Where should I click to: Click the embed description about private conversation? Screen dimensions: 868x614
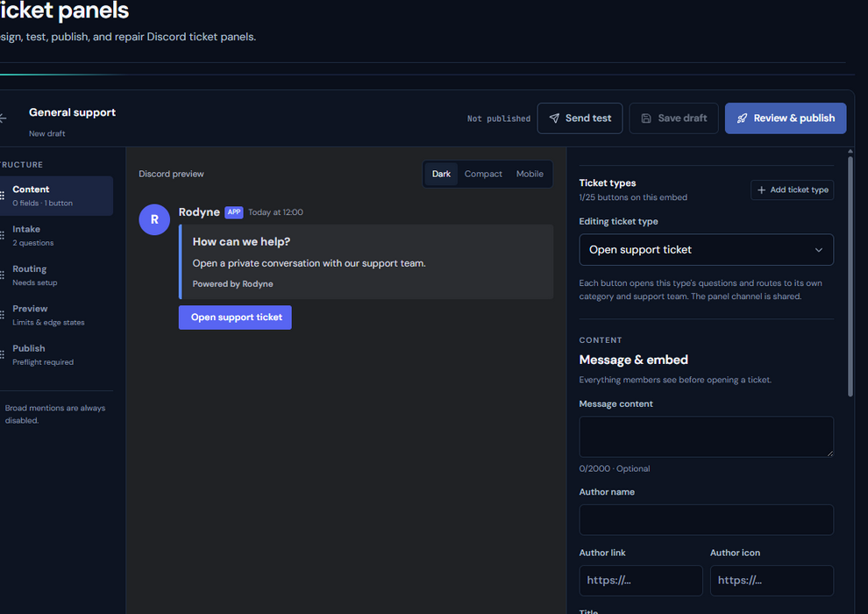(x=309, y=263)
